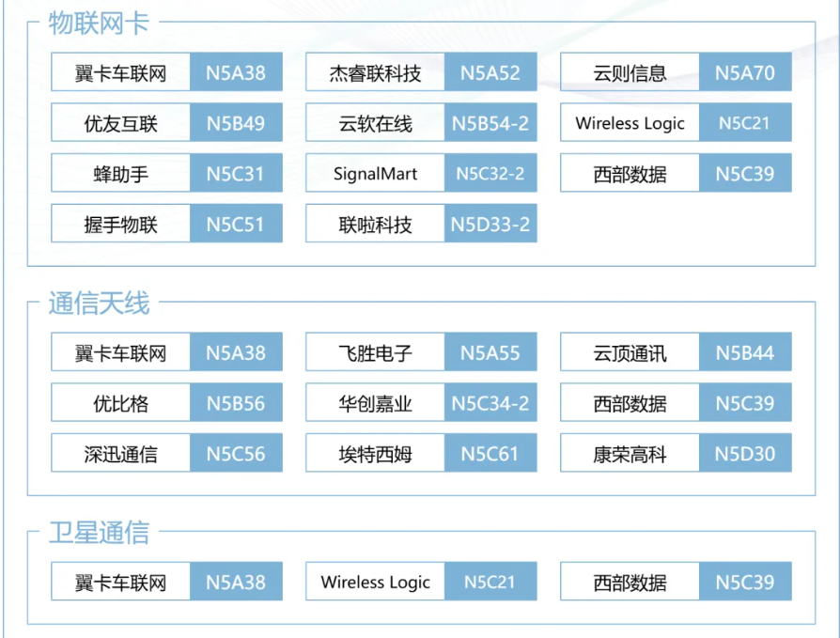Choose the 康荣高科 exhibitor
The image size is (840, 638).
[x=630, y=453]
